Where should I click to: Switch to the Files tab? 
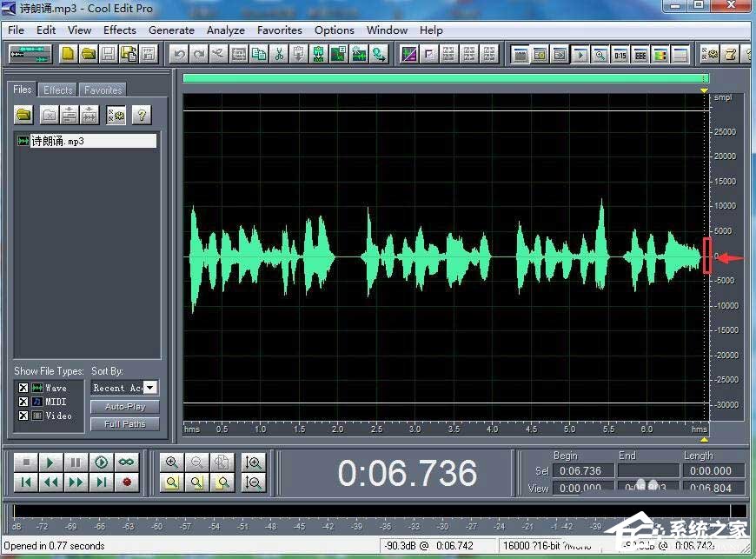coord(23,90)
